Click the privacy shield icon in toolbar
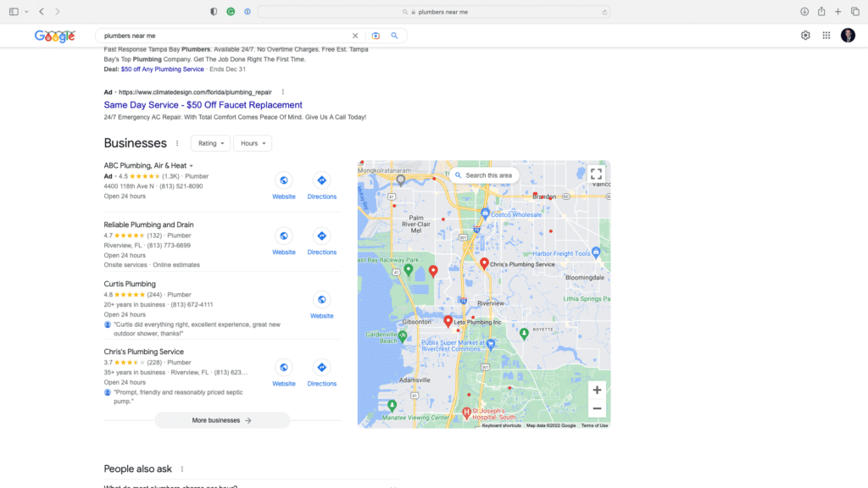 pyautogui.click(x=214, y=12)
